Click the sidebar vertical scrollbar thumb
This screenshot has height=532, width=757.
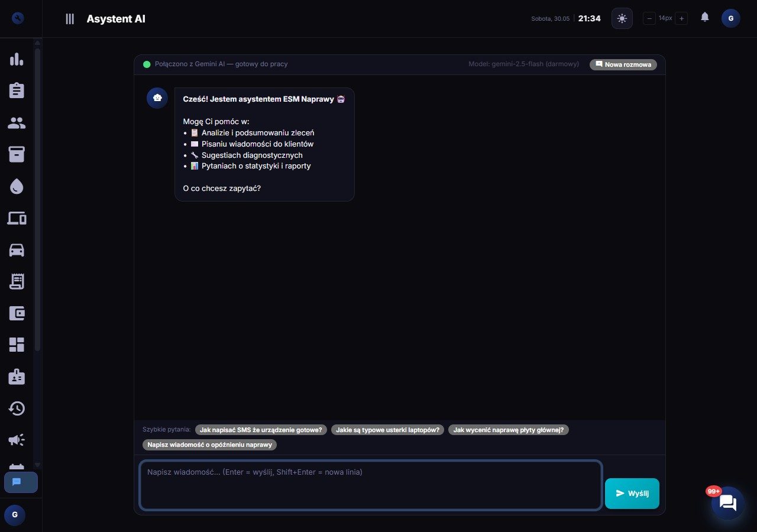pyautogui.click(x=38, y=199)
